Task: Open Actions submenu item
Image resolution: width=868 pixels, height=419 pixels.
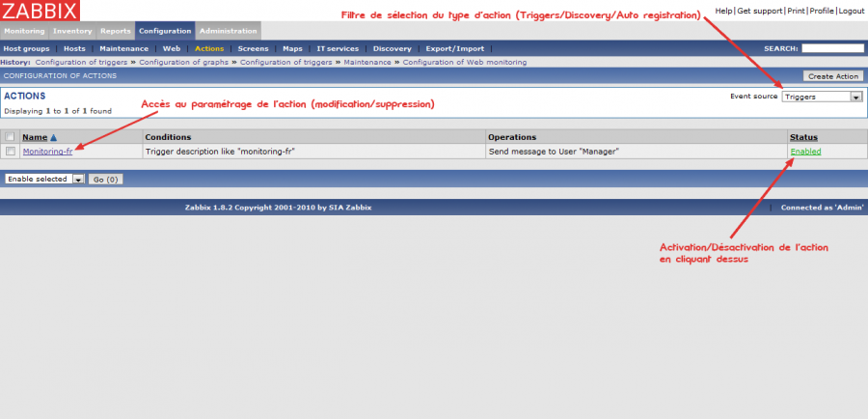Action: point(209,49)
